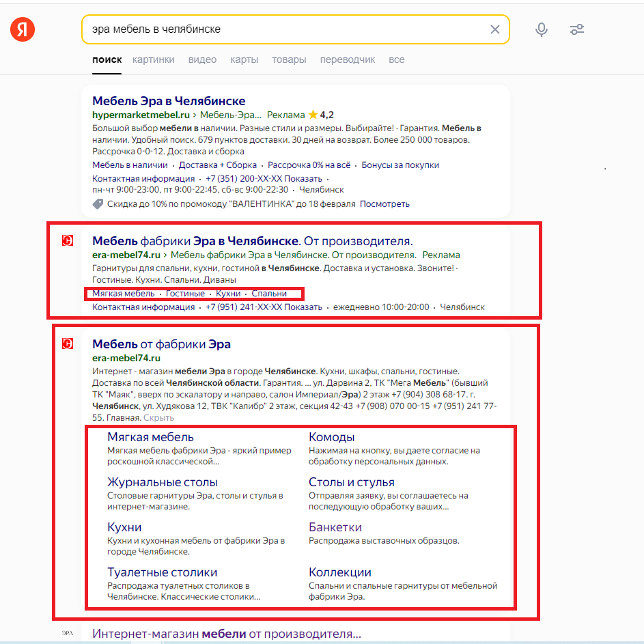The height and width of the screenshot is (644, 644).
Task: Clear the search query with X icon
Action: click(495, 29)
